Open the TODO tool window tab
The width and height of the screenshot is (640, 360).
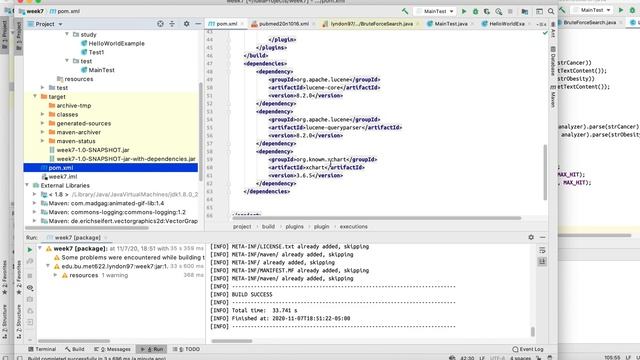[187, 349]
